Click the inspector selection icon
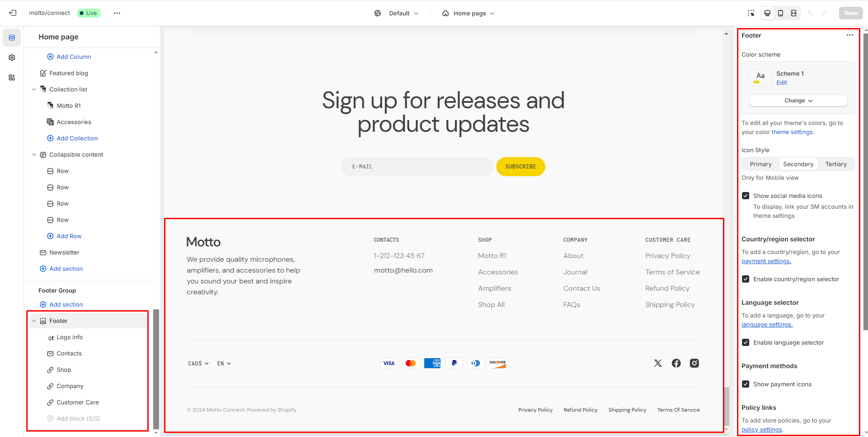 751,13
